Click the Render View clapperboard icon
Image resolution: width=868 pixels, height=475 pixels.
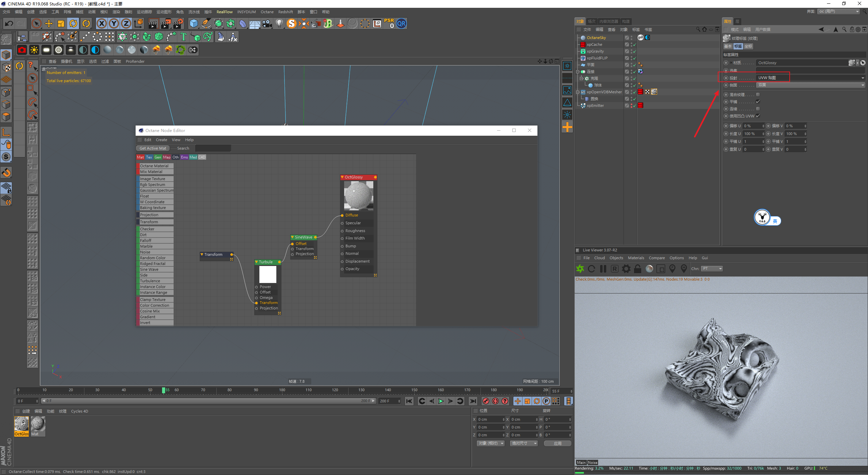pyautogui.click(x=153, y=23)
